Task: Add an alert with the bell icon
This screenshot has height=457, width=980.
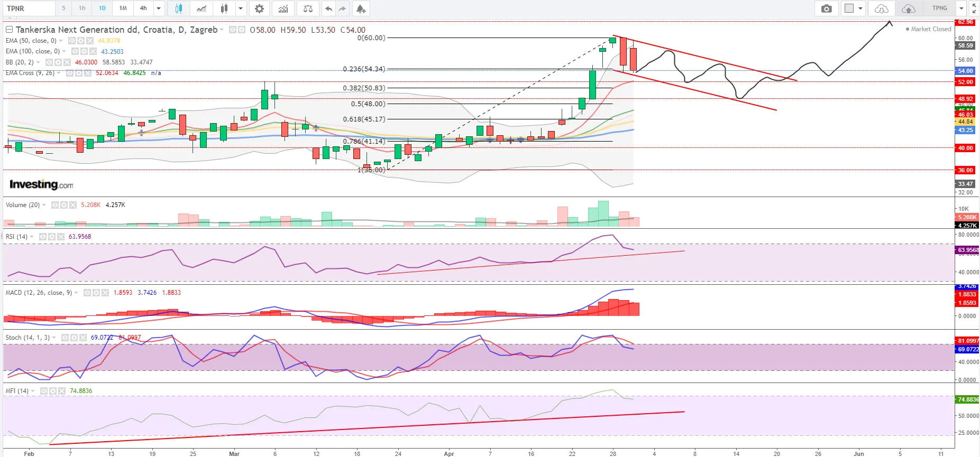Action: [361, 8]
